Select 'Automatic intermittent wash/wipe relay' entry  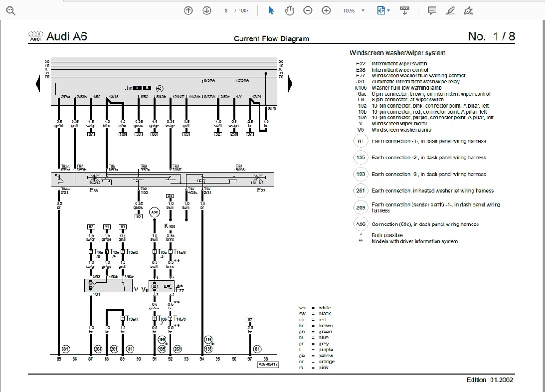[416, 82]
